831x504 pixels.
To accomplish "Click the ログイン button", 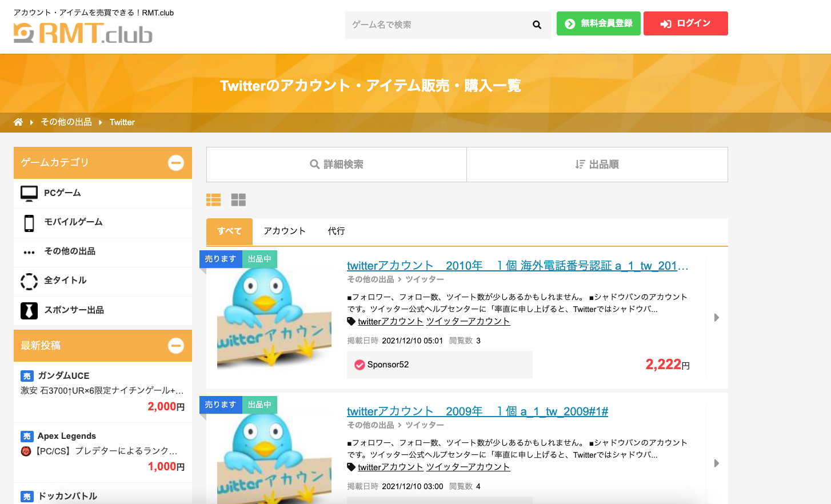I will (686, 23).
